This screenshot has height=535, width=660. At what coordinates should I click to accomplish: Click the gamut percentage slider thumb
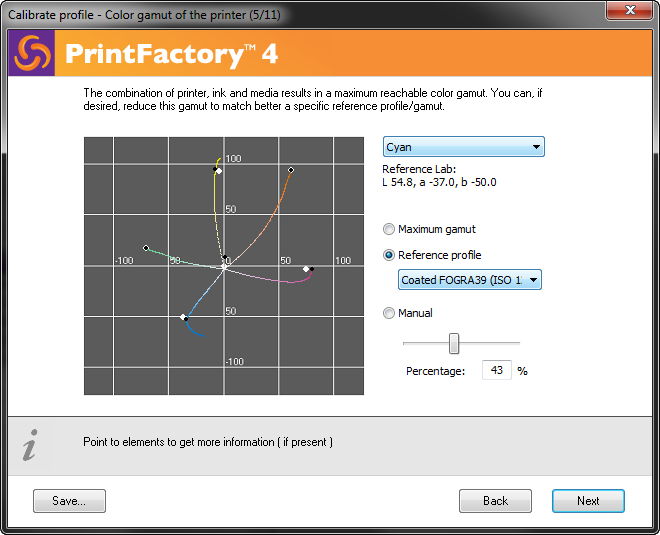(x=454, y=343)
